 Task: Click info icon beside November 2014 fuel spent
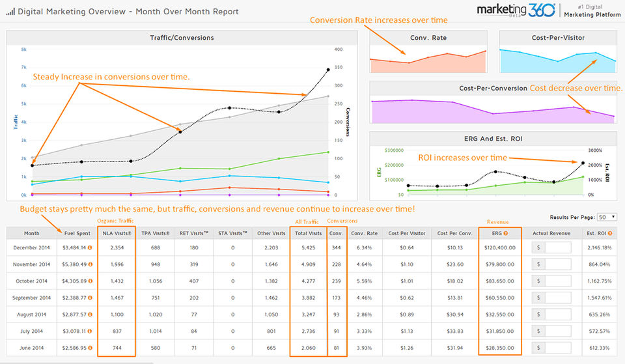(x=90, y=264)
